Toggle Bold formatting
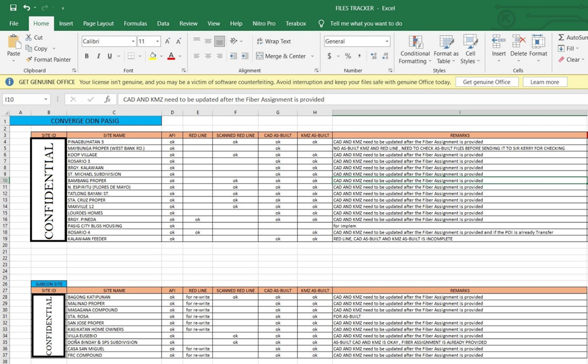 pyautogui.click(x=87, y=56)
